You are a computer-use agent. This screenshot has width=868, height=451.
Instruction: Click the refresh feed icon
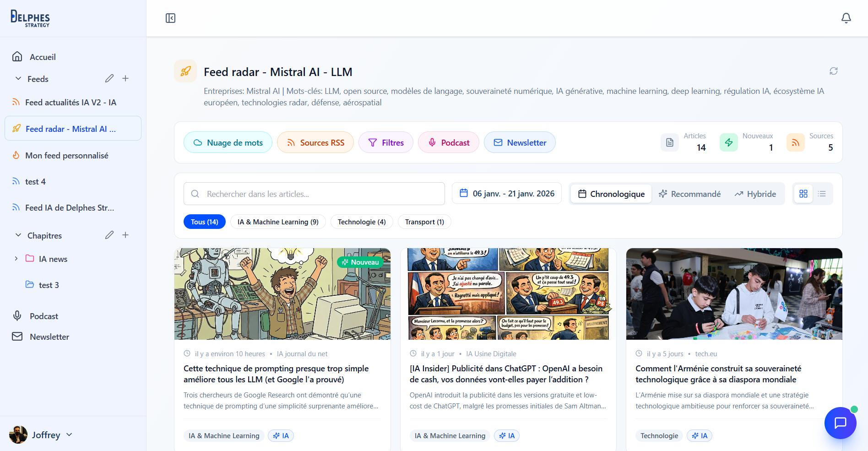(833, 71)
